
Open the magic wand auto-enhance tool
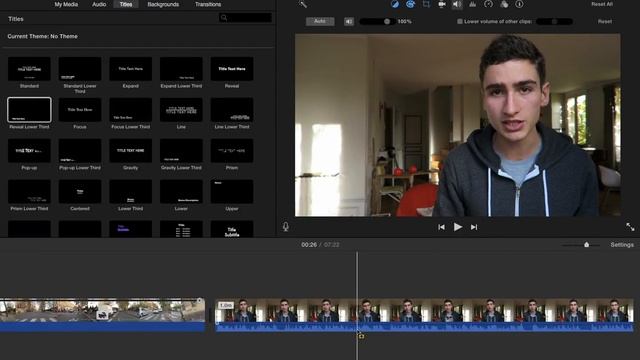302,4
